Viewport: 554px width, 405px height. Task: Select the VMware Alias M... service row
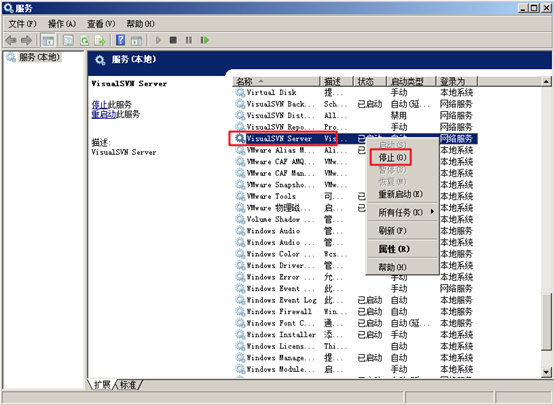354,150
